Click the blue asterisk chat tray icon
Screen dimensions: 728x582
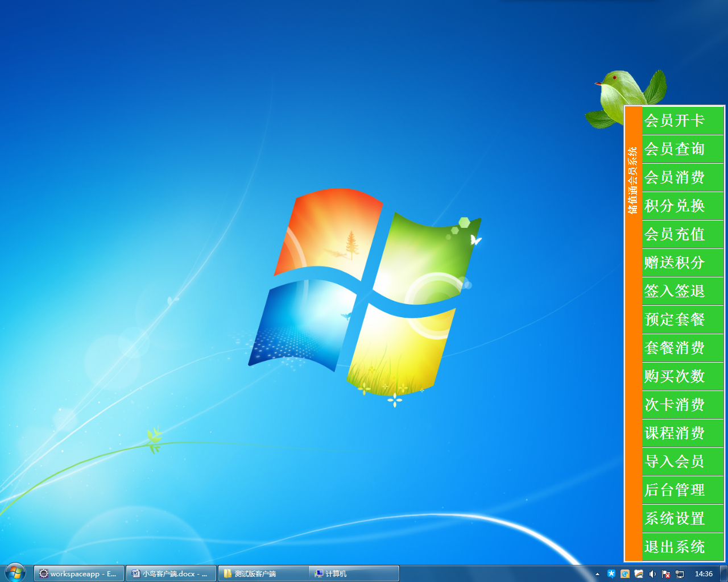611,574
